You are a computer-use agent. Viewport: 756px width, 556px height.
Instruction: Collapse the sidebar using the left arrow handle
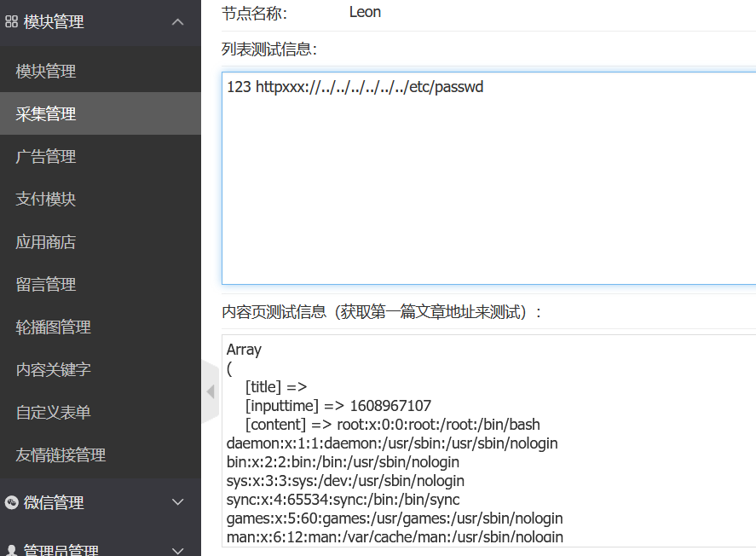coord(211,391)
